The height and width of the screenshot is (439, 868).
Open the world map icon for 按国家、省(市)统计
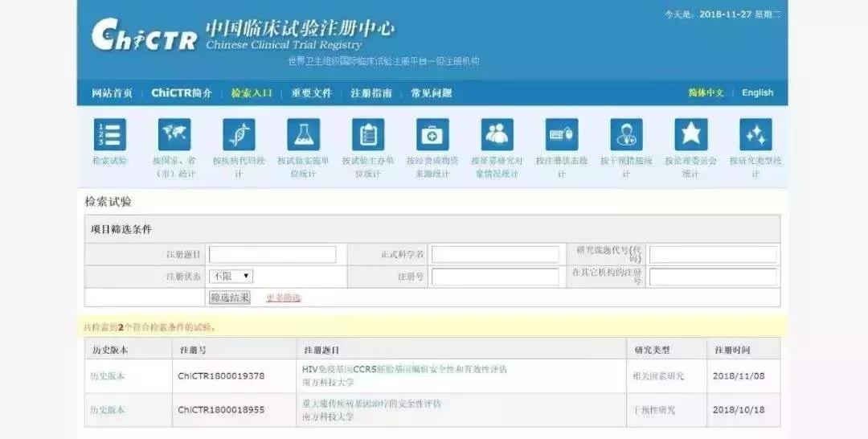[x=174, y=134]
